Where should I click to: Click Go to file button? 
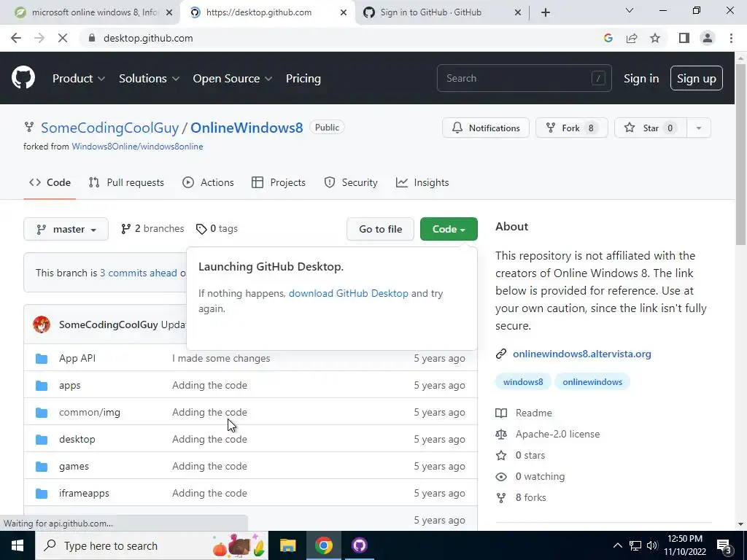pos(380,229)
